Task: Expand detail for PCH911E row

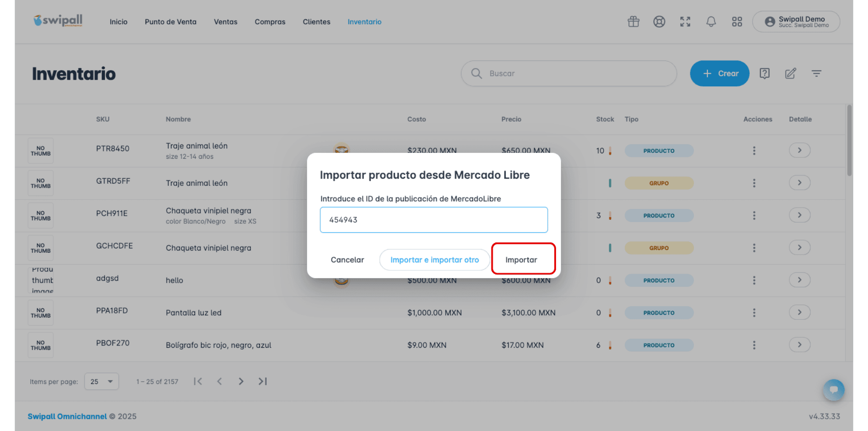Action: 799,215
